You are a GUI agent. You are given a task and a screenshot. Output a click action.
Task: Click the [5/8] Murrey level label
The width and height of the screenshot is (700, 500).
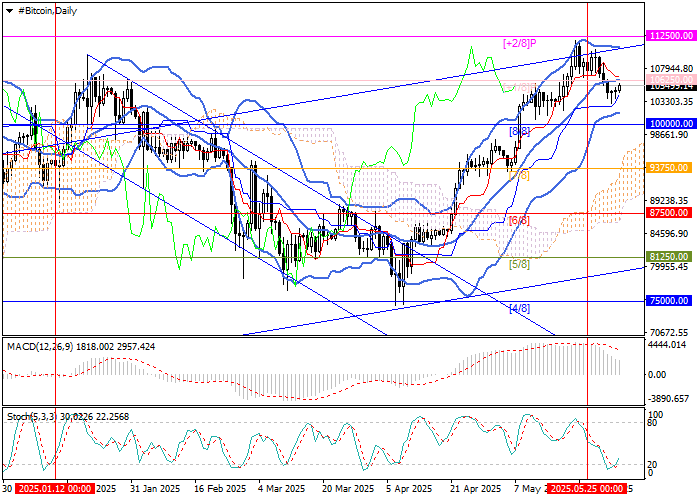point(519,265)
